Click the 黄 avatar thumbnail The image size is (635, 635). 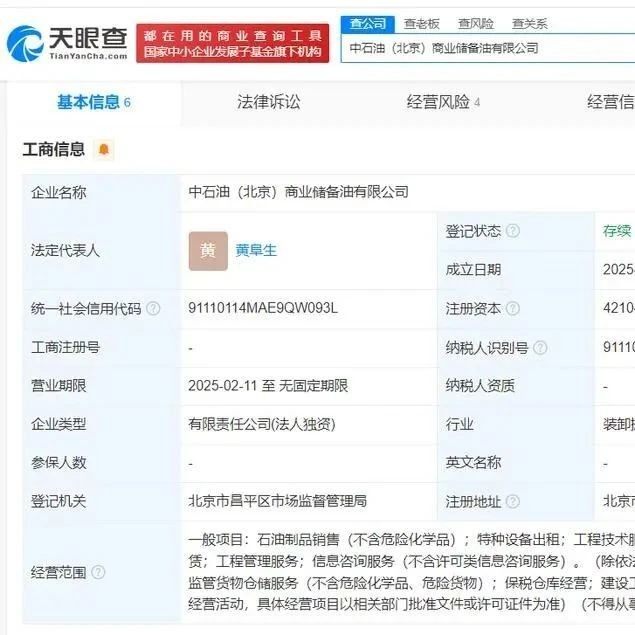(x=208, y=251)
